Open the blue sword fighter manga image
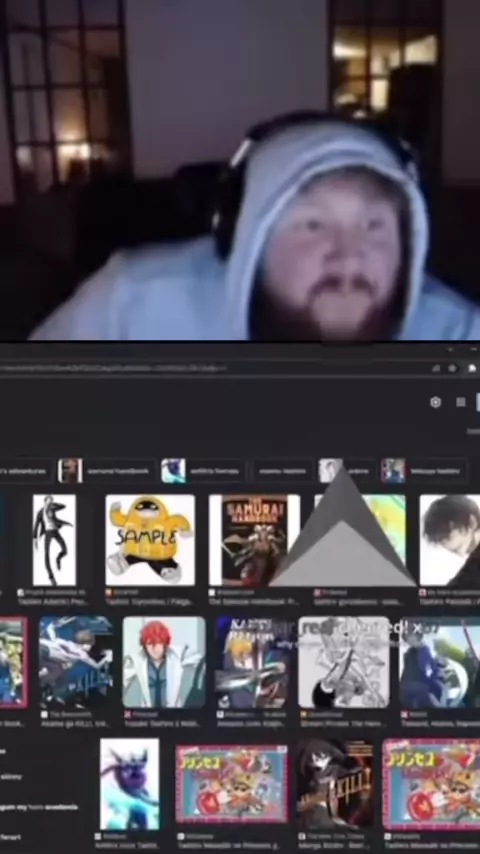Screen dimensions: 480x854 coord(76,662)
